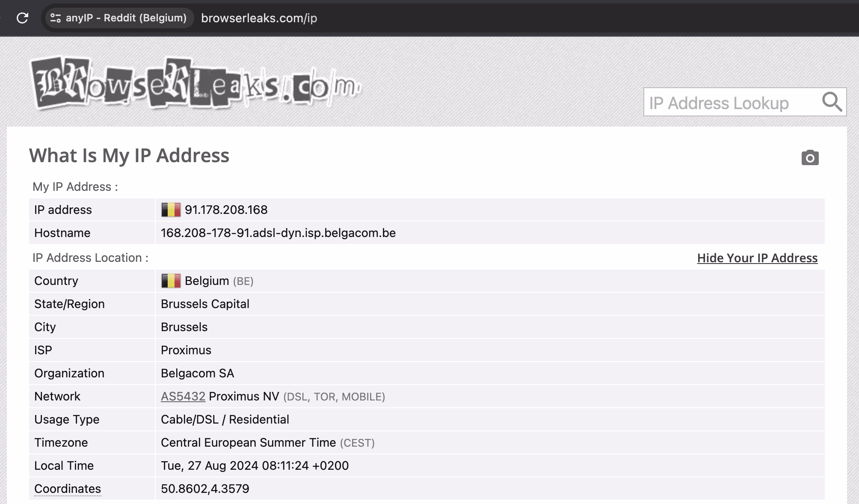Click the Belgium flag next to the IP address
The width and height of the screenshot is (859, 504).
[171, 209]
